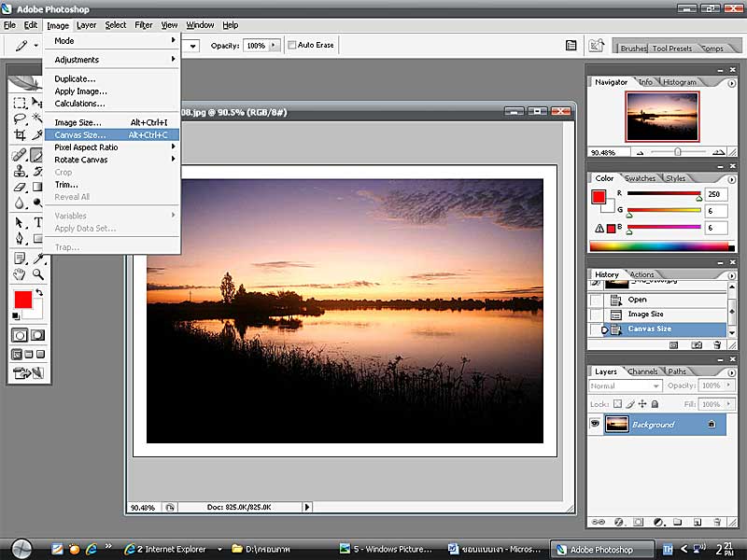Image resolution: width=747 pixels, height=560 pixels.
Task: Toggle Lock image pixels brush icon
Action: [x=629, y=404]
